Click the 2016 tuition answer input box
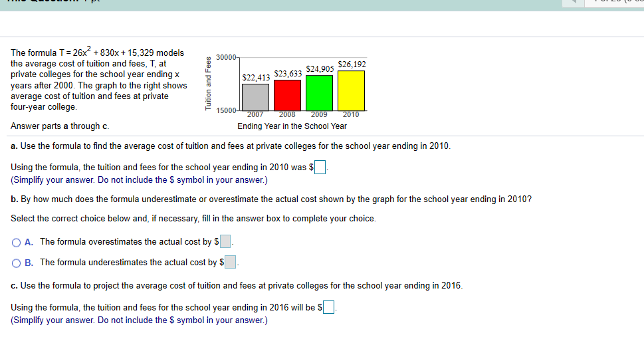 point(328,307)
